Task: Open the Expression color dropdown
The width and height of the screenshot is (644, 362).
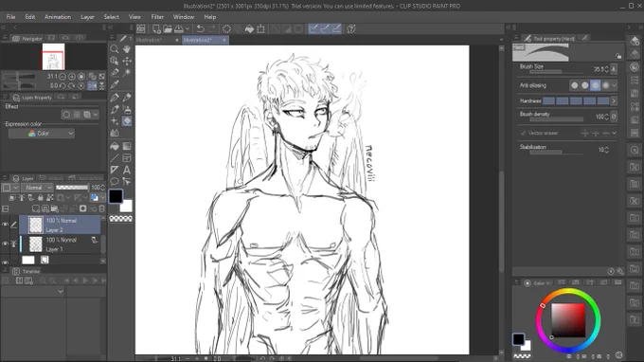Action: pyautogui.click(x=42, y=134)
